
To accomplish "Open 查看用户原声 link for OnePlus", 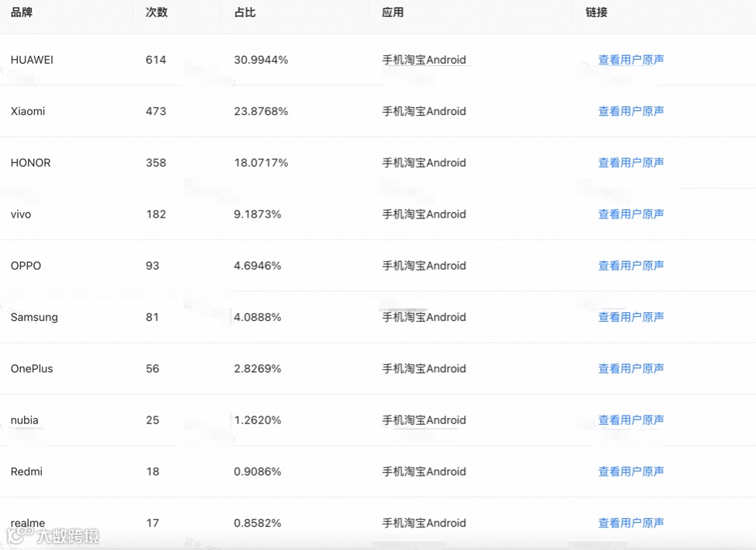I will 630,368.
